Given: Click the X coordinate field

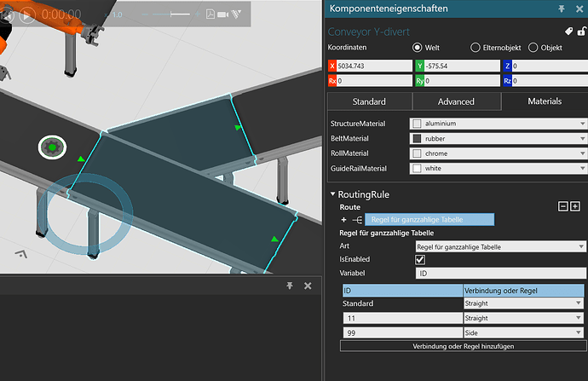Looking at the screenshot, I should click(x=374, y=66).
